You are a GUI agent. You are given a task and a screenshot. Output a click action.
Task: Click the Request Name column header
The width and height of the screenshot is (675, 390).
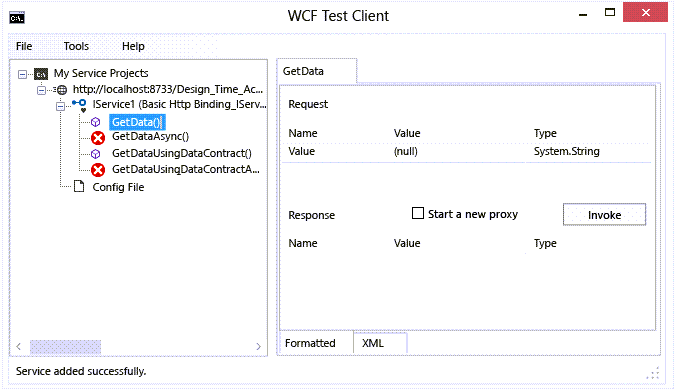tap(303, 133)
